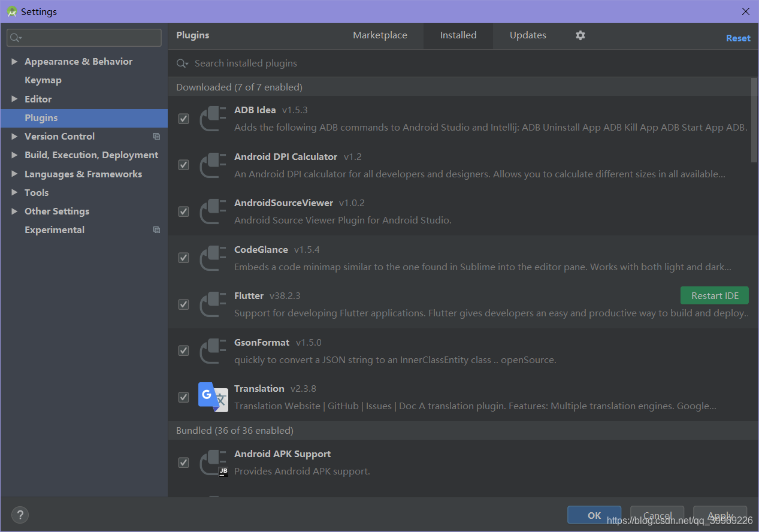Click the ADB Idea plugin icon
The width and height of the screenshot is (759, 532).
click(x=212, y=118)
